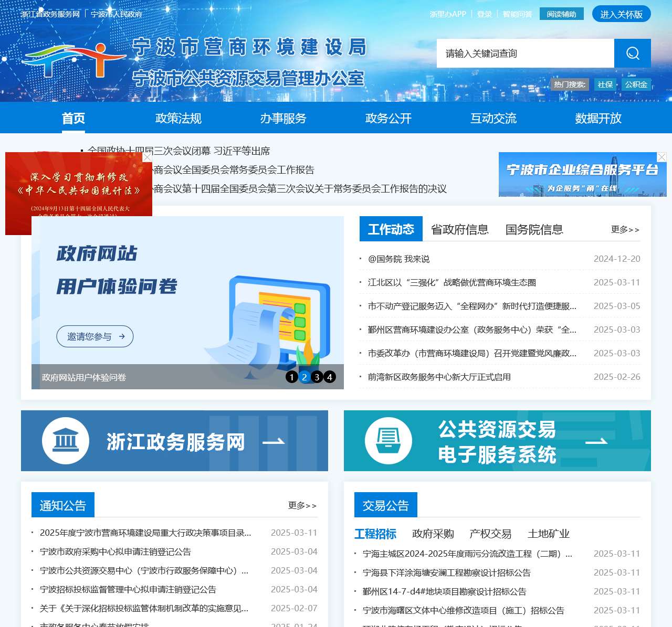This screenshot has width=672, height=627.
Task: Go to carousel slide 4
Action: point(330,377)
